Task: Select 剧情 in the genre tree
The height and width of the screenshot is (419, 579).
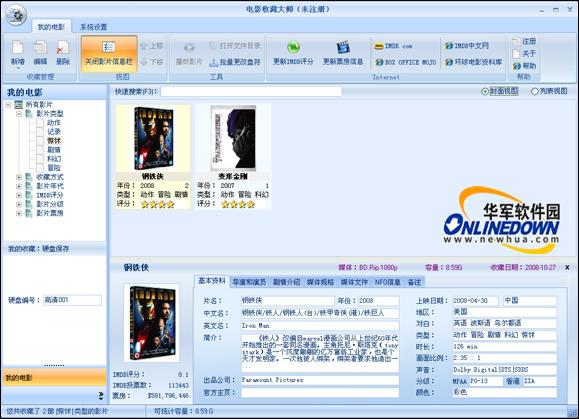Action: click(x=54, y=150)
